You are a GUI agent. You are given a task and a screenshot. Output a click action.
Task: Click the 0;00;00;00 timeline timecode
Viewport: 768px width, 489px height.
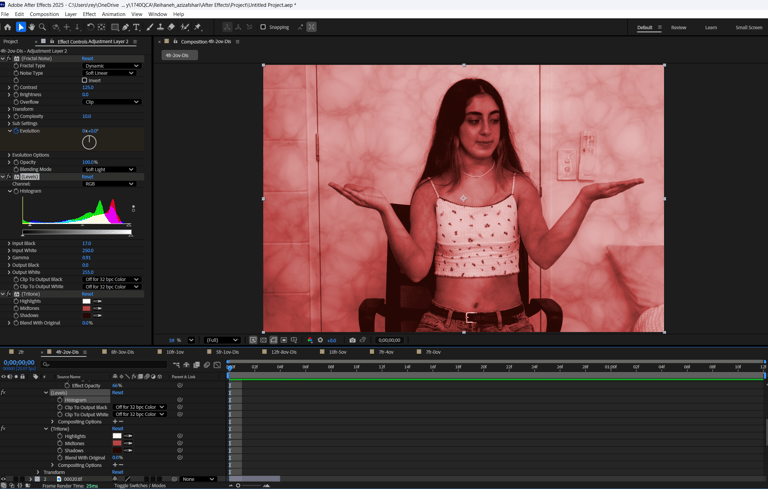pos(19,363)
